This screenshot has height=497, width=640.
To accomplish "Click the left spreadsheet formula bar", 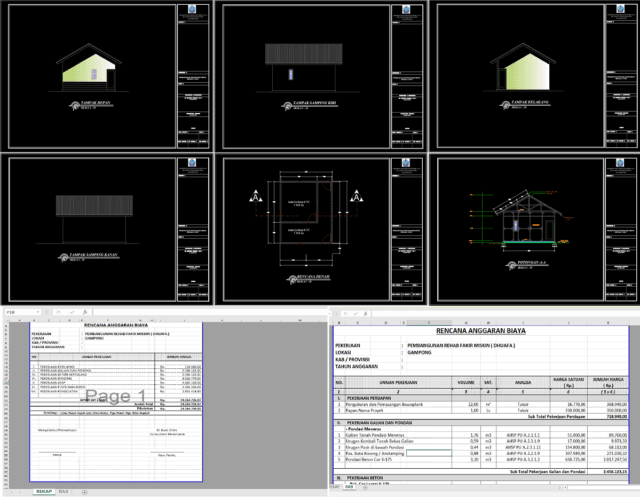I will (x=200, y=313).
